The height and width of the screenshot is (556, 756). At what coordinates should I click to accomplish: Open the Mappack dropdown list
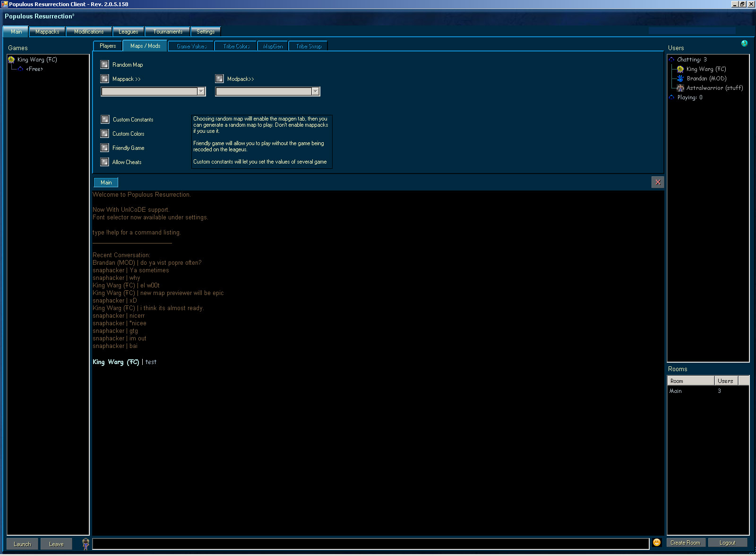click(201, 91)
